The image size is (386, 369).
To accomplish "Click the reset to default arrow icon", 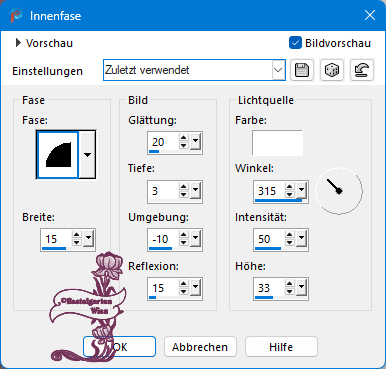I will 362,70.
